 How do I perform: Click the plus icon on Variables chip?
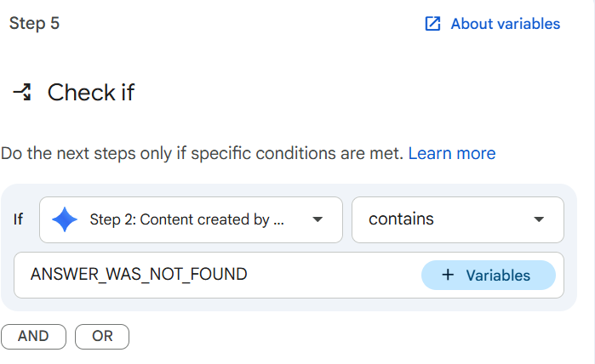pyautogui.click(x=447, y=276)
